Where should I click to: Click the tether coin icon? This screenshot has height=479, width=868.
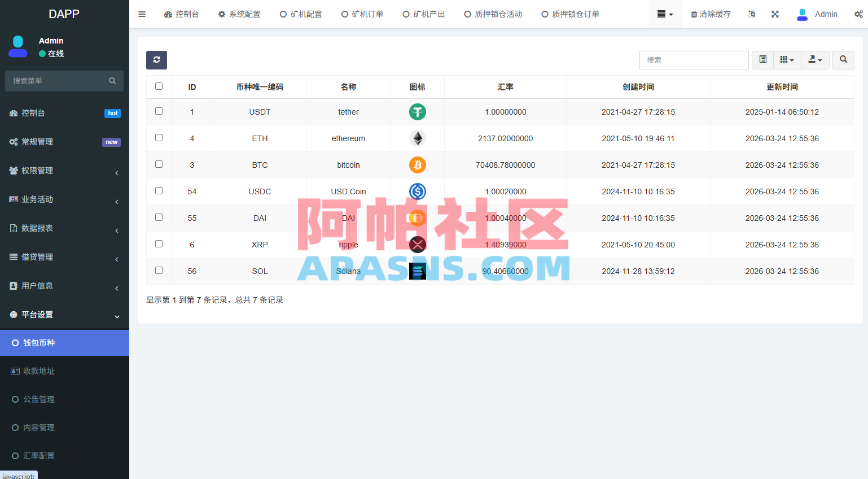(x=418, y=112)
